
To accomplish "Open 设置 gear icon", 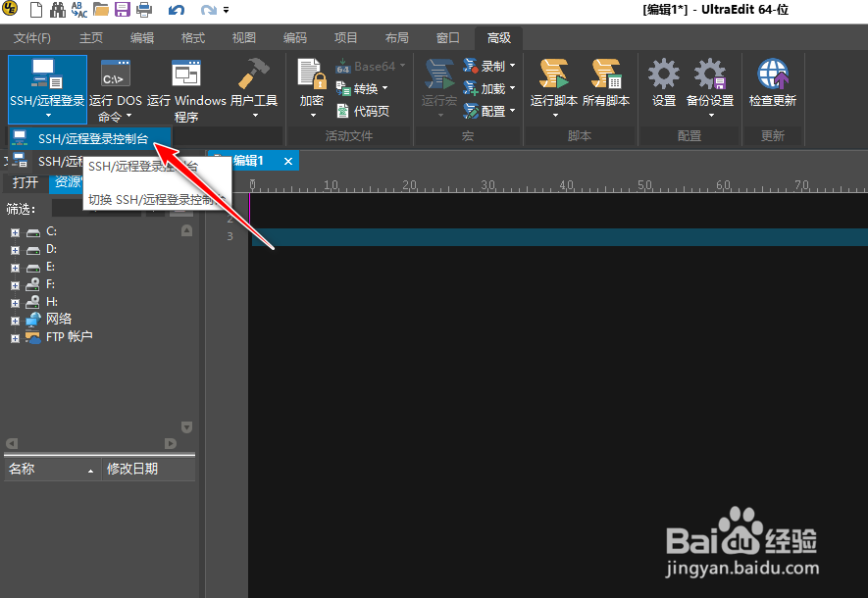I will (x=664, y=75).
